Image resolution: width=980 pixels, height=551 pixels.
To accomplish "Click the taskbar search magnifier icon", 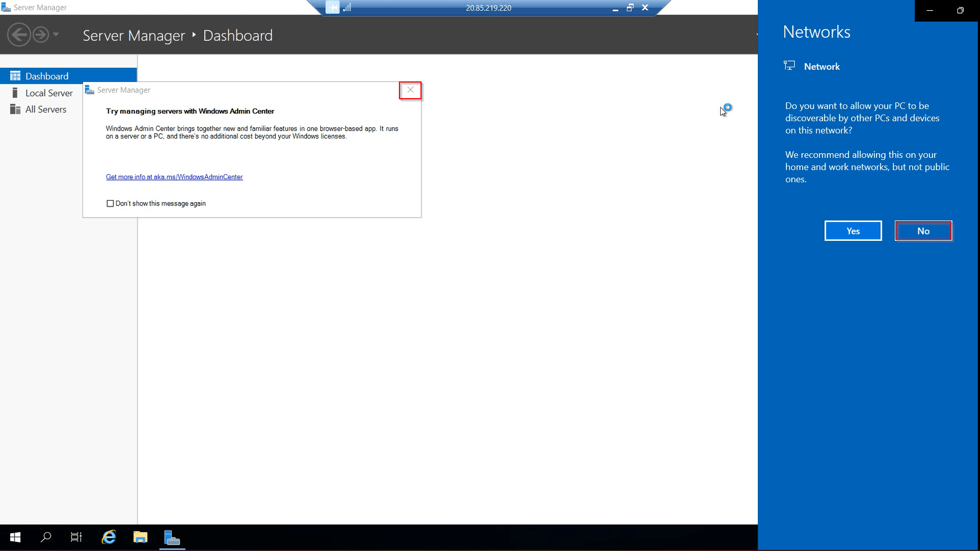I will (x=46, y=537).
